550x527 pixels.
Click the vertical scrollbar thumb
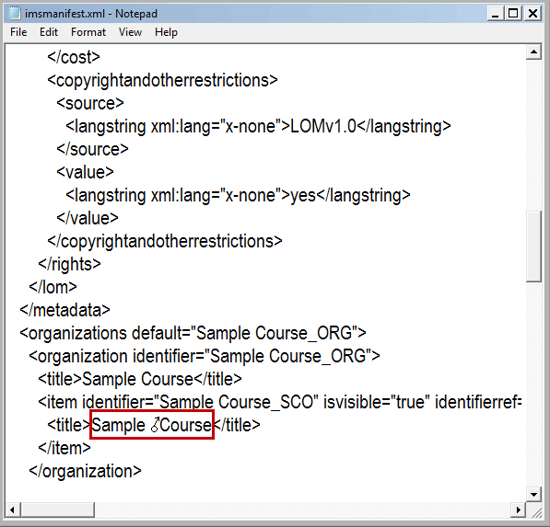tap(534, 246)
